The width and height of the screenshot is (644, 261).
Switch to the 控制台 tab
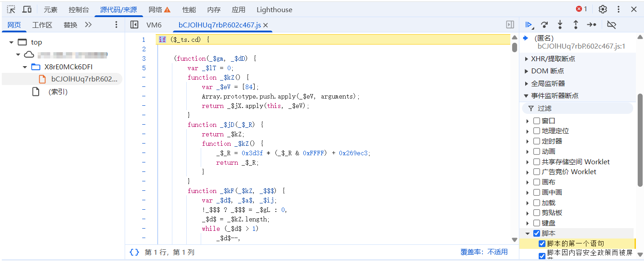point(79,9)
